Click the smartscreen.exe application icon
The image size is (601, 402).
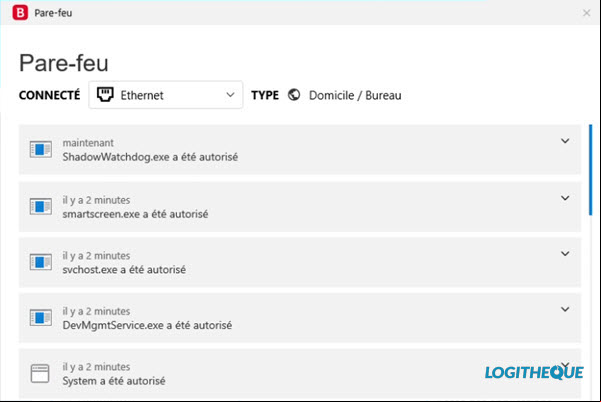click(x=41, y=207)
